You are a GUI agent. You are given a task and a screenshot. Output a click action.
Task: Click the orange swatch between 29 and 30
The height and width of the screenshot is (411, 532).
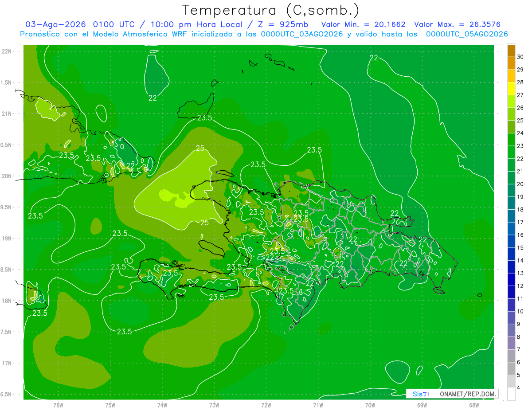(511, 63)
